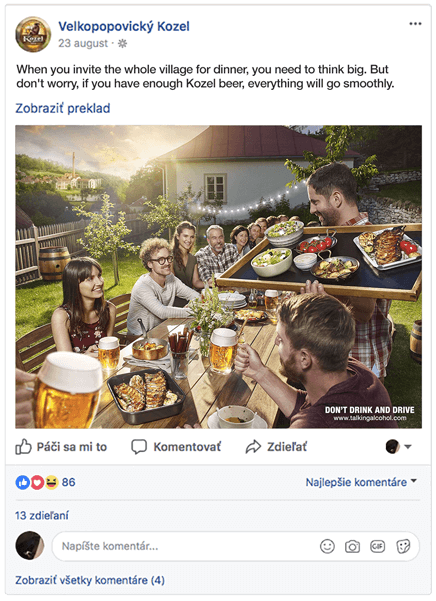The height and width of the screenshot is (601, 436).
Task: Click the Komentovať speech bubble icon
Action: pos(139,447)
